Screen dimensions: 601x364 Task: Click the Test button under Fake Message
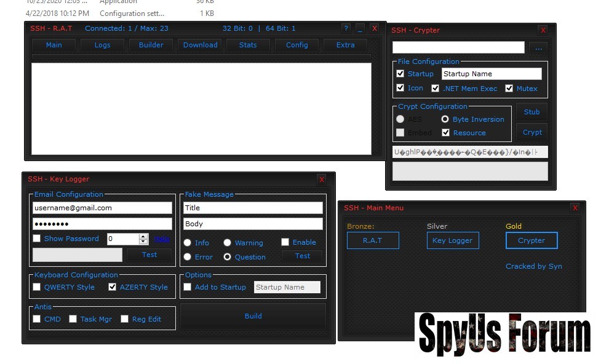click(x=303, y=256)
